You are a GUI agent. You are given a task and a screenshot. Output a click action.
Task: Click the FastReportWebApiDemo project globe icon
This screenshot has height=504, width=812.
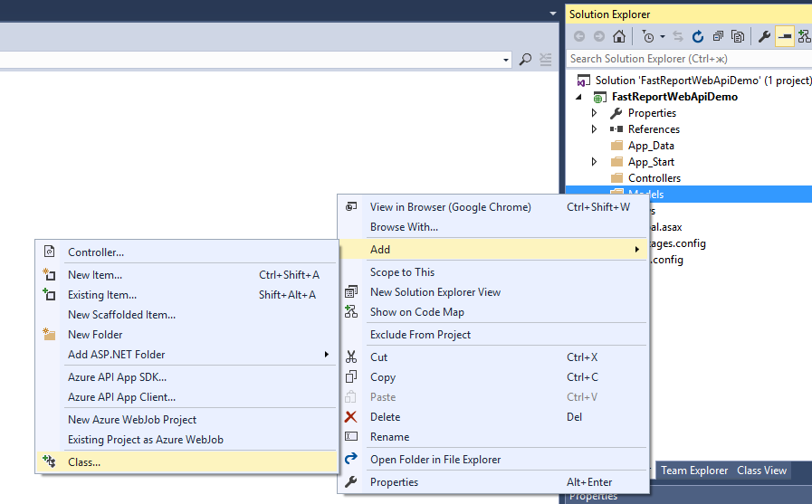pos(599,98)
